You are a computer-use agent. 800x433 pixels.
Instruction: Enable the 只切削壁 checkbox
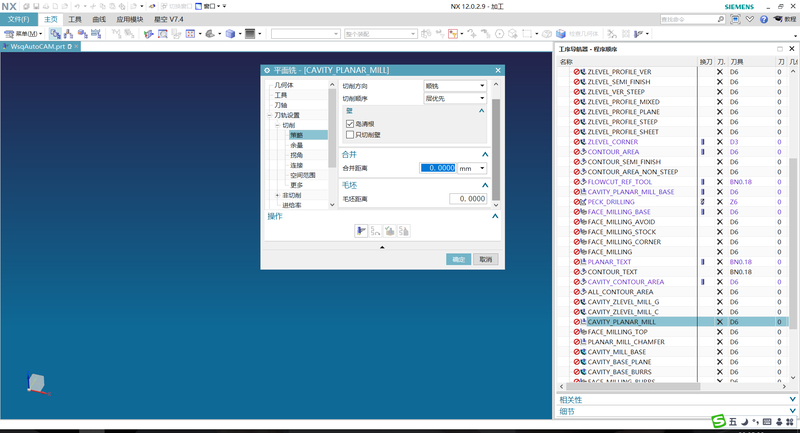coord(350,134)
